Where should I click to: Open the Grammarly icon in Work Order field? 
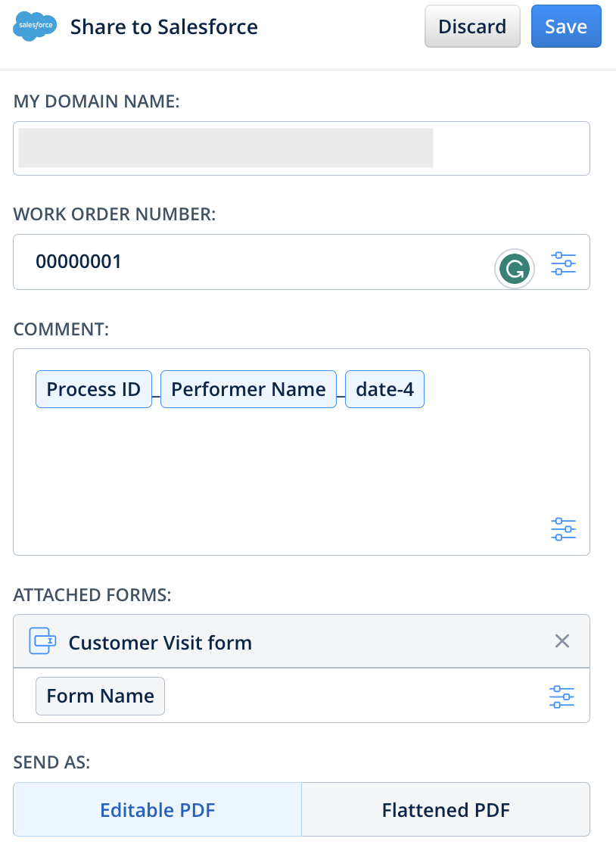[x=515, y=268]
